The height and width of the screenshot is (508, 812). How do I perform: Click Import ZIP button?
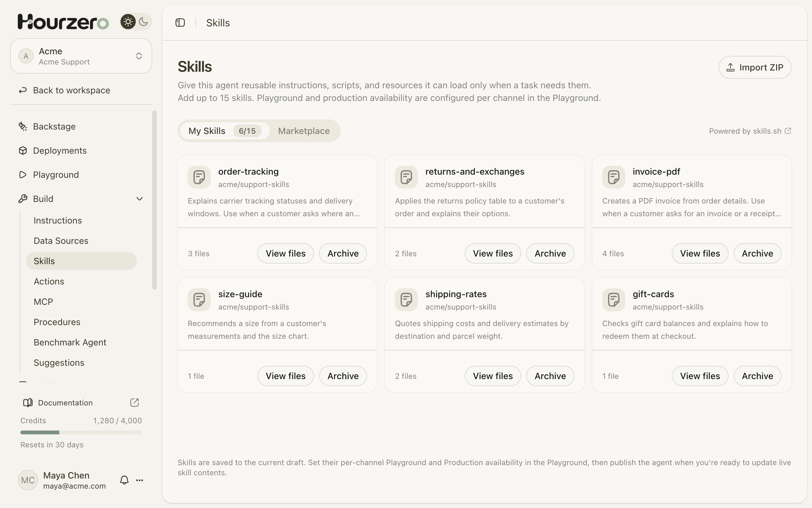(x=755, y=67)
